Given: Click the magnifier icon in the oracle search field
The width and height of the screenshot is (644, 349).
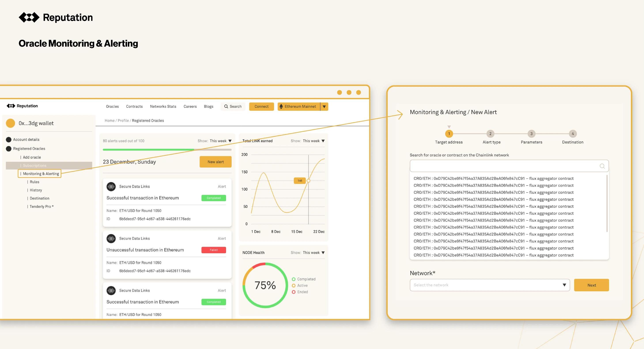Looking at the screenshot, I should (x=602, y=166).
